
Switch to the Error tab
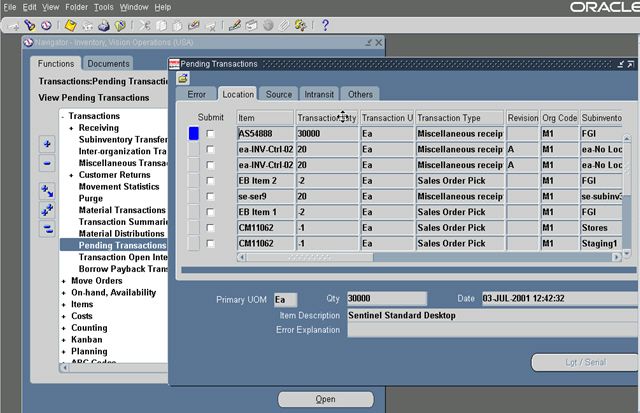[x=197, y=94]
